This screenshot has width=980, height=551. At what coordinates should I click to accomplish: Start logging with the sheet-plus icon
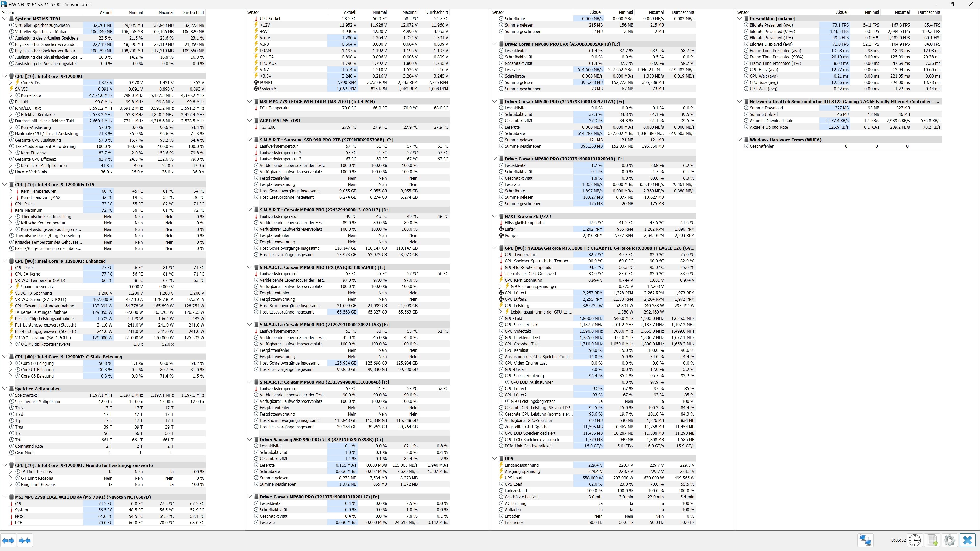click(933, 540)
